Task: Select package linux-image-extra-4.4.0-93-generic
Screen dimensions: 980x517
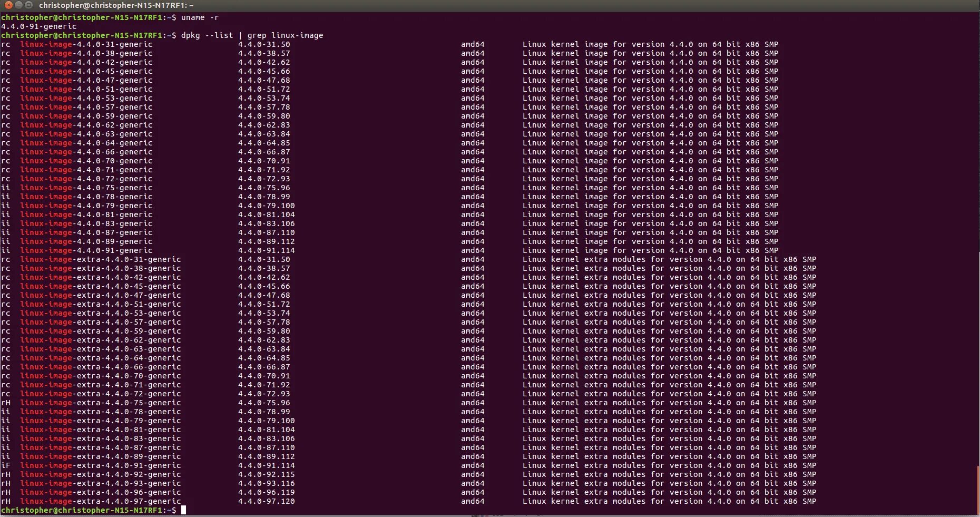Action: [101, 483]
